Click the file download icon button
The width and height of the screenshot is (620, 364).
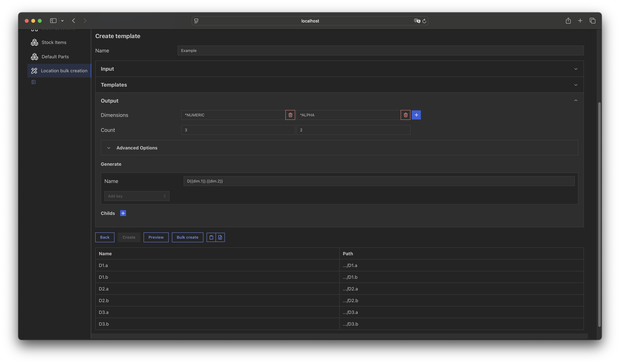pyautogui.click(x=220, y=237)
